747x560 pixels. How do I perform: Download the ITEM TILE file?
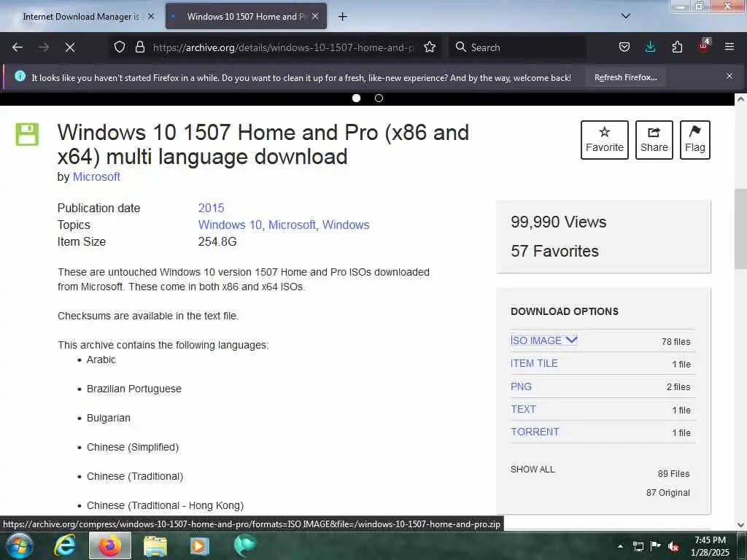(534, 363)
